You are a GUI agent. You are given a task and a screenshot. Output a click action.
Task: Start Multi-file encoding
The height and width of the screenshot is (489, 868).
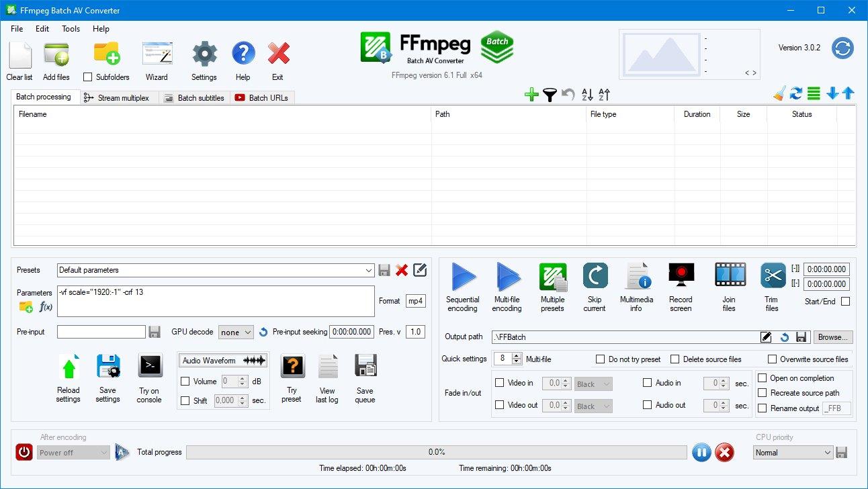click(x=507, y=277)
